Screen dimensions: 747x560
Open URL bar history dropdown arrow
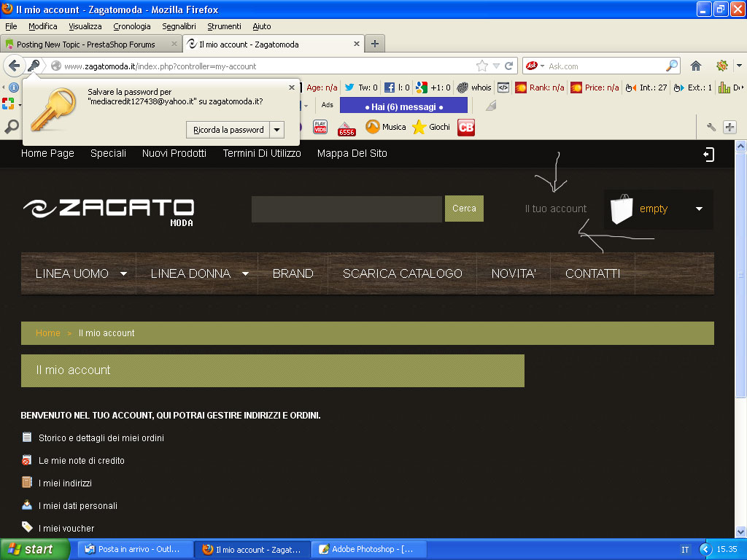[496, 66]
